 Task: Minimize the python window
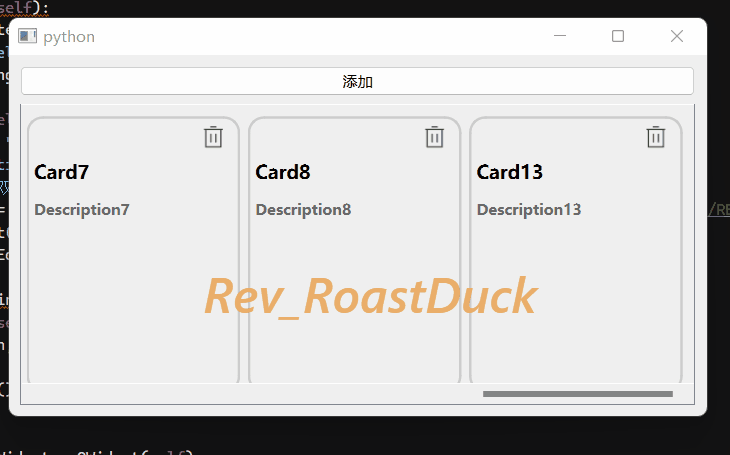pos(560,36)
